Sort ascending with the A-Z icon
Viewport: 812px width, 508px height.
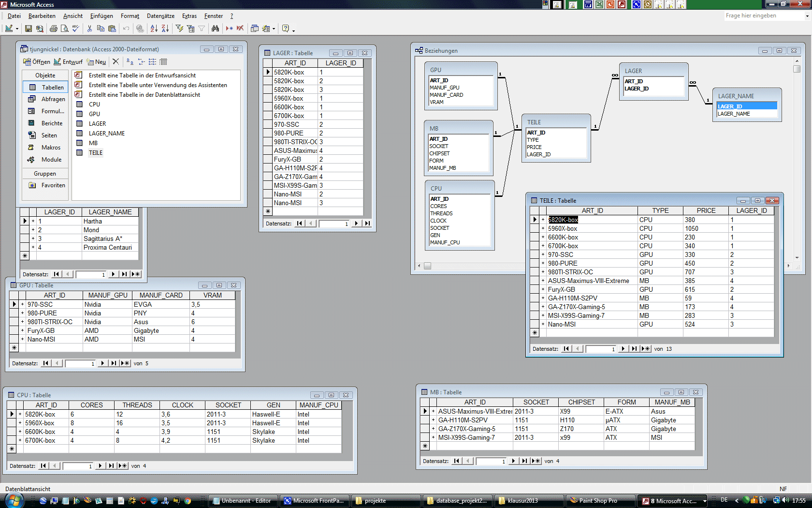tap(154, 29)
